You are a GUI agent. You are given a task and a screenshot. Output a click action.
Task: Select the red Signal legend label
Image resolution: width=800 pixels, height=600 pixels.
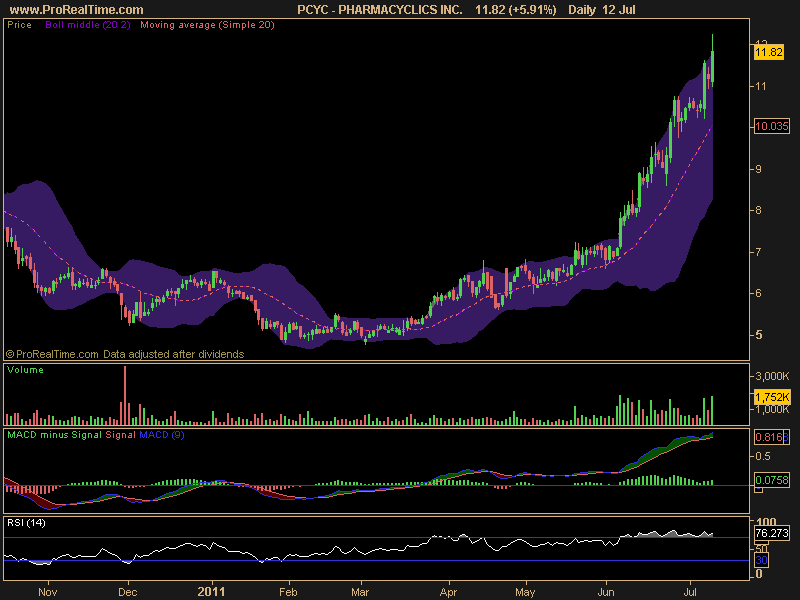(x=120, y=435)
